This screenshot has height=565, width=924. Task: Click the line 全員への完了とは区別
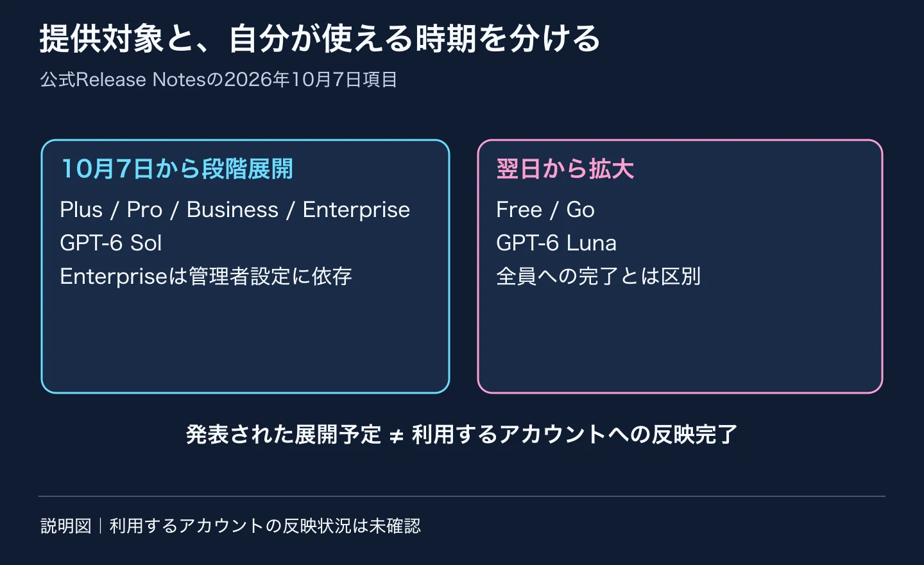click(598, 277)
